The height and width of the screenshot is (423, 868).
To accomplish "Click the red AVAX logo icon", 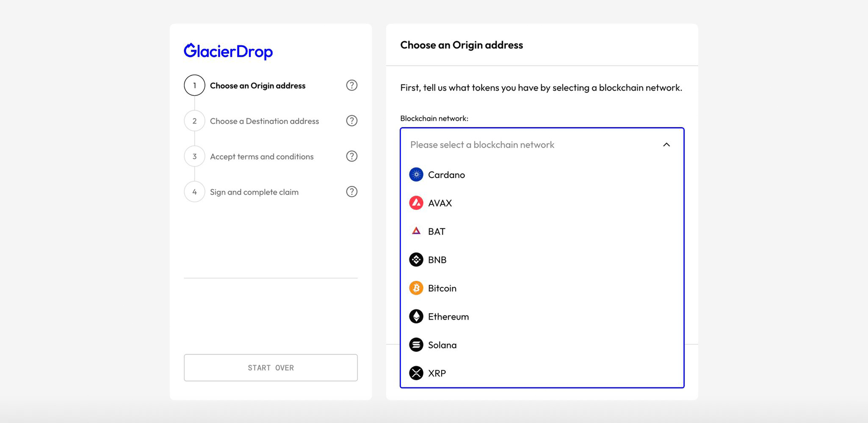I will pos(416,203).
